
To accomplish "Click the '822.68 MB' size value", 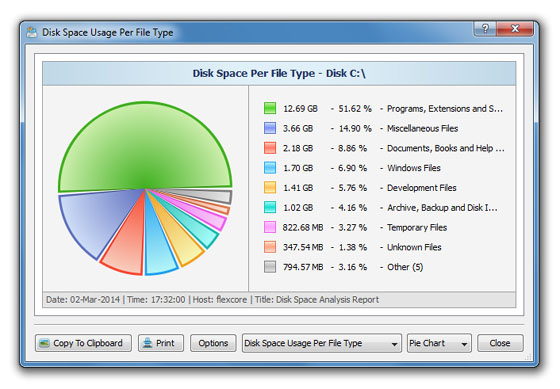I will (303, 228).
